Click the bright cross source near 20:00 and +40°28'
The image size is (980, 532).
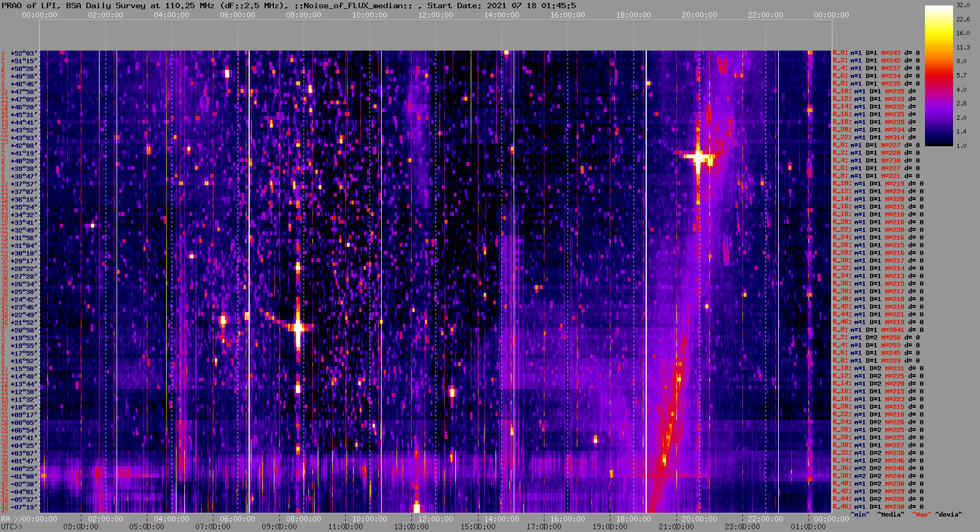[698, 158]
